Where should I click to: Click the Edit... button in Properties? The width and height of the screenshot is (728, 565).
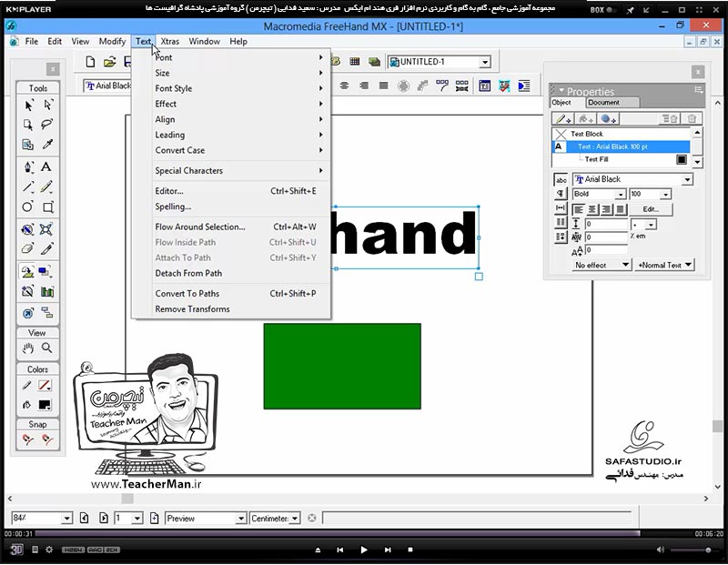point(651,209)
